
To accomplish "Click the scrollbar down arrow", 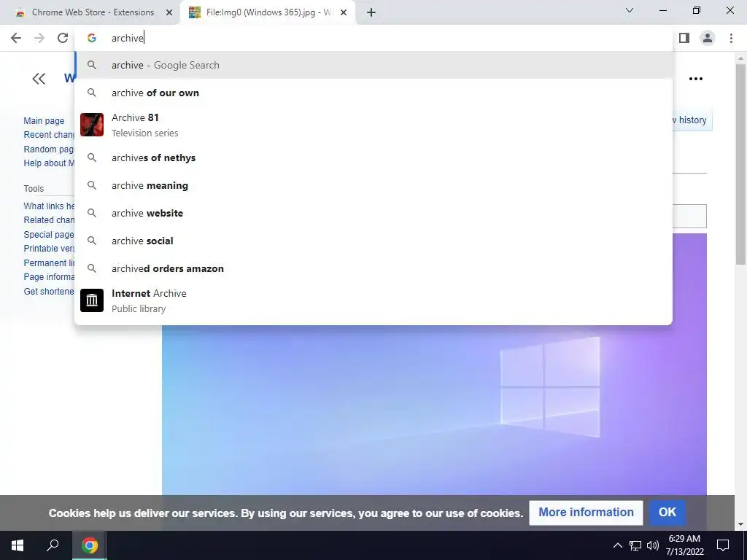I will 740,525.
